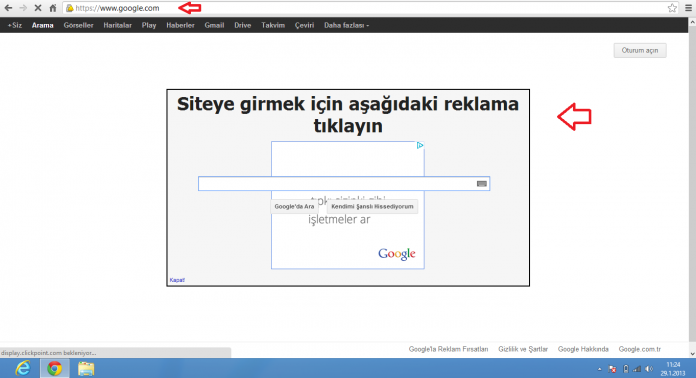Click the page scrollbar up arrow
Image resolution: width=696 pixels, height=378 pixels.
click(692, 21)
